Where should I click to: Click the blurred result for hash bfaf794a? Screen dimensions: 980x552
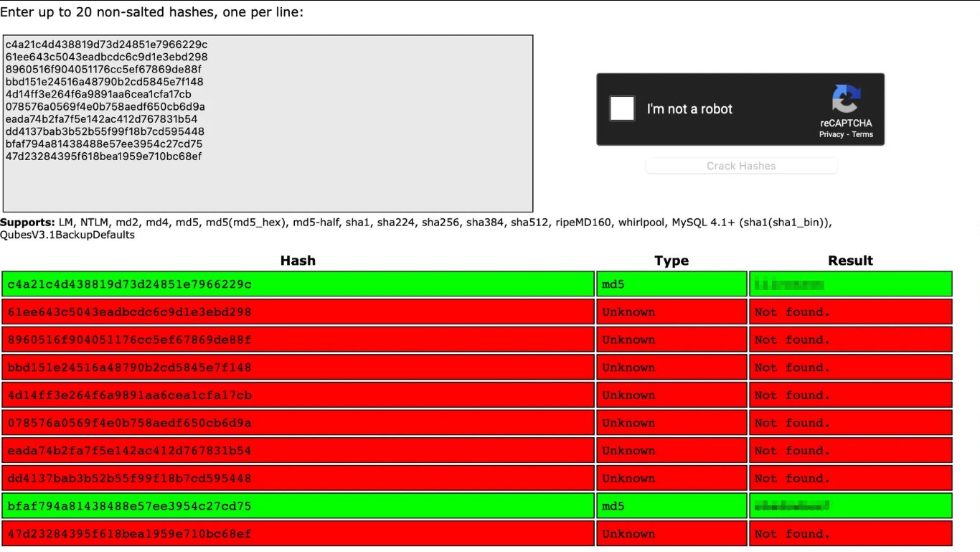click(x=792, y=506)
